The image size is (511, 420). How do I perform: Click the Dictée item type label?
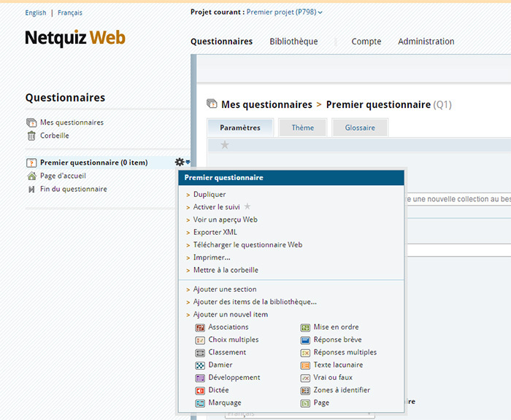(x=218, y=390)
